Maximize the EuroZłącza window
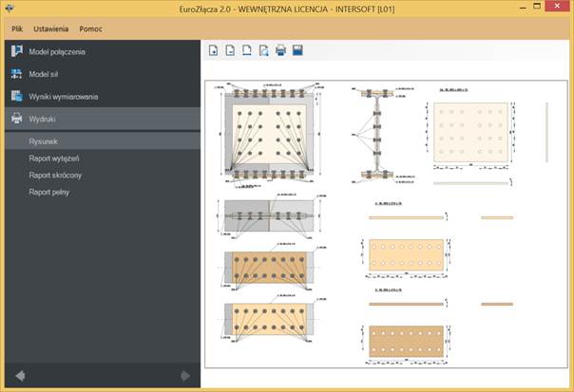 [x=537, y=7]
